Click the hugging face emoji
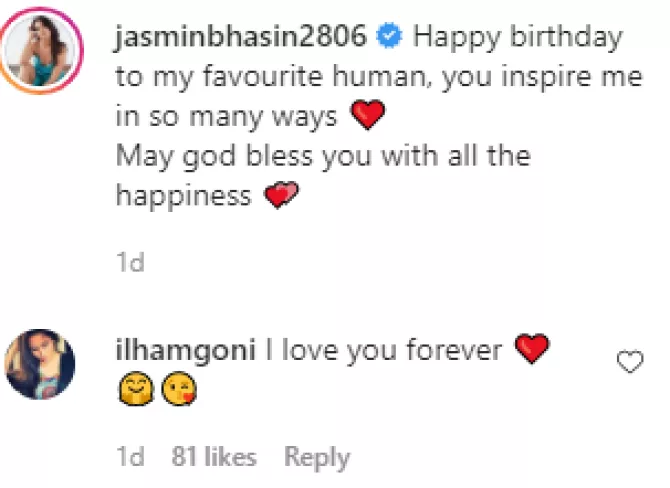The image size is (670, 488). (x=136, y=388)
